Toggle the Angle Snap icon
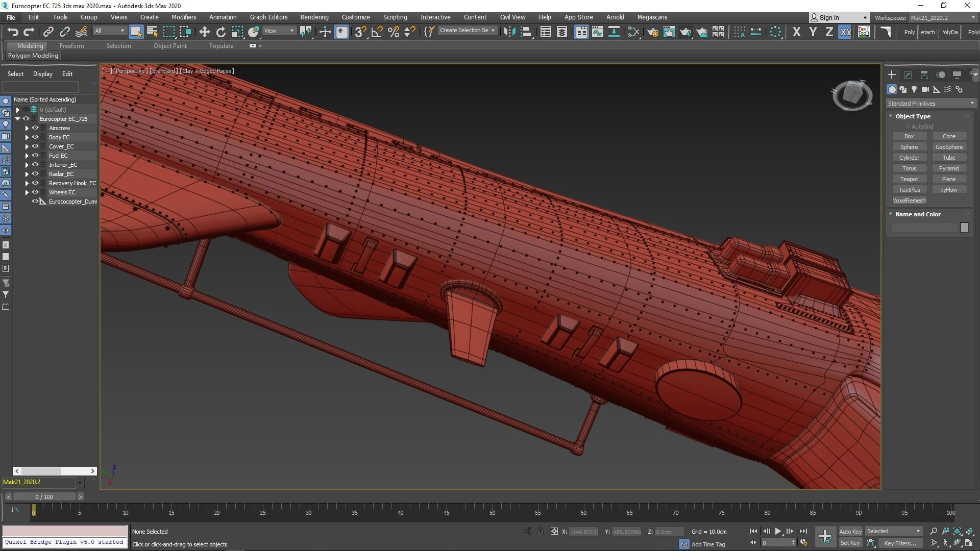 point(377,32)
